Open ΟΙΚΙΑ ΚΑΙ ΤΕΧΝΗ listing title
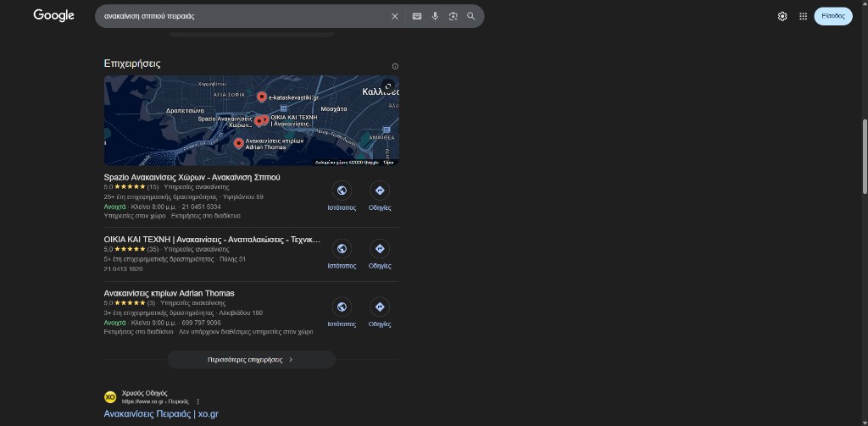This screenshot has height=426, width=868. click(212, 240)
